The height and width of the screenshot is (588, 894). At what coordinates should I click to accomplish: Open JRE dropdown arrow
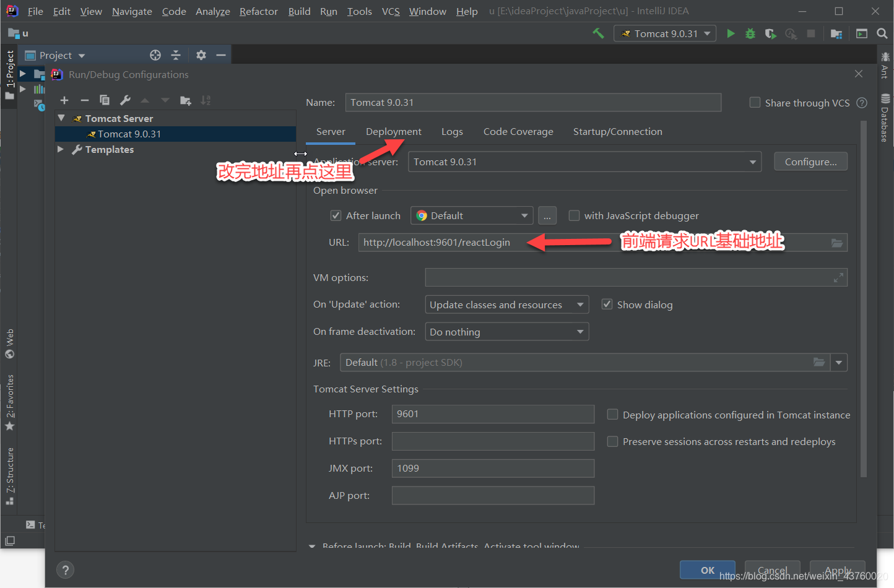coord(839,363)
